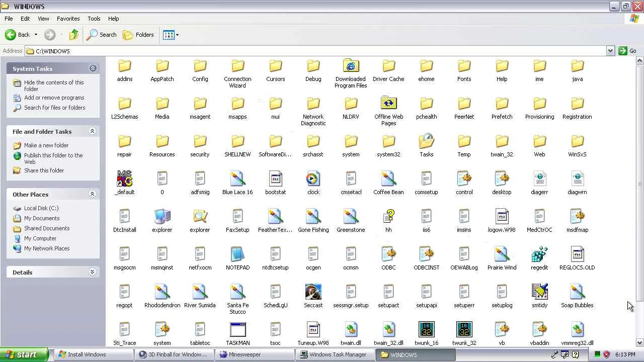Expand the Address bar dropdown
This screenshot has height=362, width=644.
tap(610, 51)
